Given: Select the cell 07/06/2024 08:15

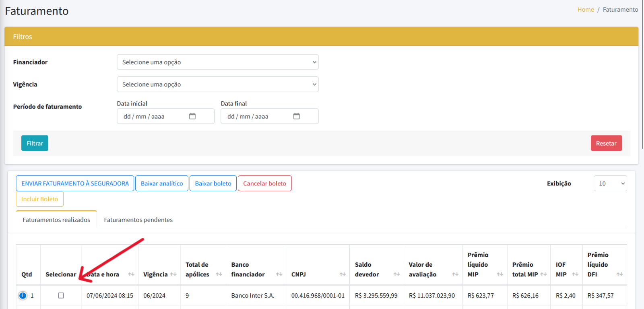Looking at the screenshot, I should point(110,295).
